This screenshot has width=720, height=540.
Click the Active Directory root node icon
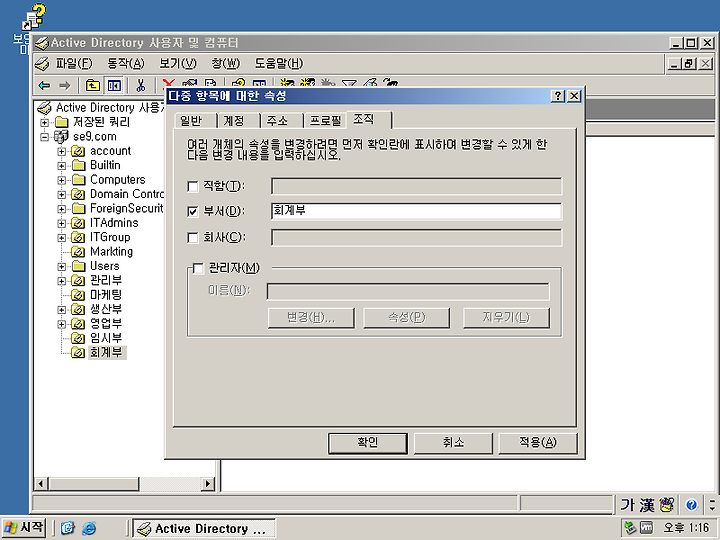point(44,108)
